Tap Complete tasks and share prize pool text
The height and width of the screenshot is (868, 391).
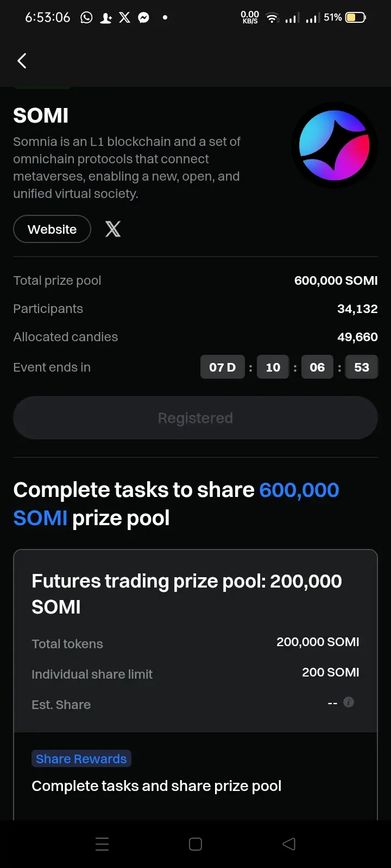click(156, 786)
